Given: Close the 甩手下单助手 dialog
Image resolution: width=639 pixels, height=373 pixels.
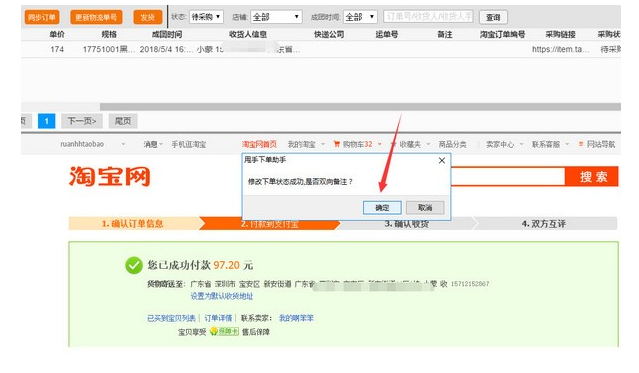Looking at the screenshot, I should 442,161.
